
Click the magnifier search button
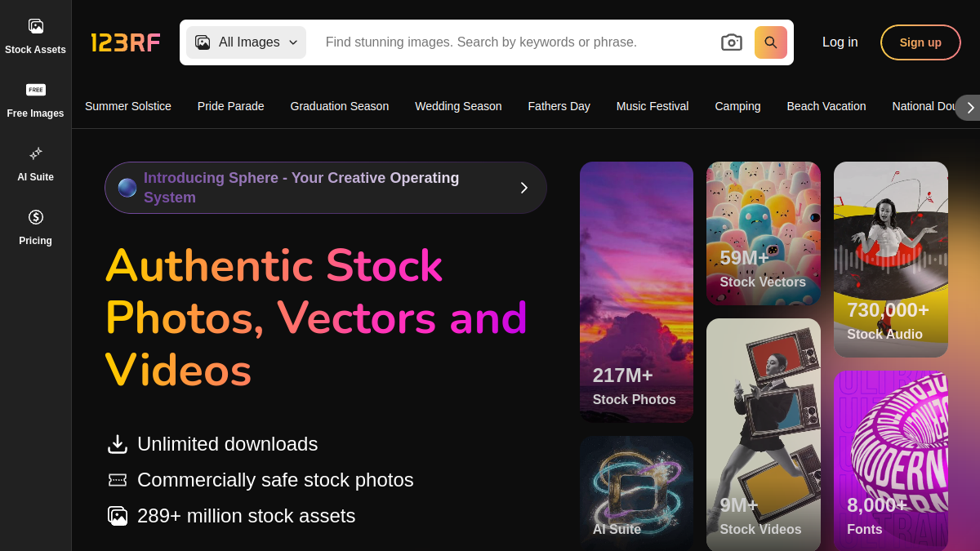771,42
